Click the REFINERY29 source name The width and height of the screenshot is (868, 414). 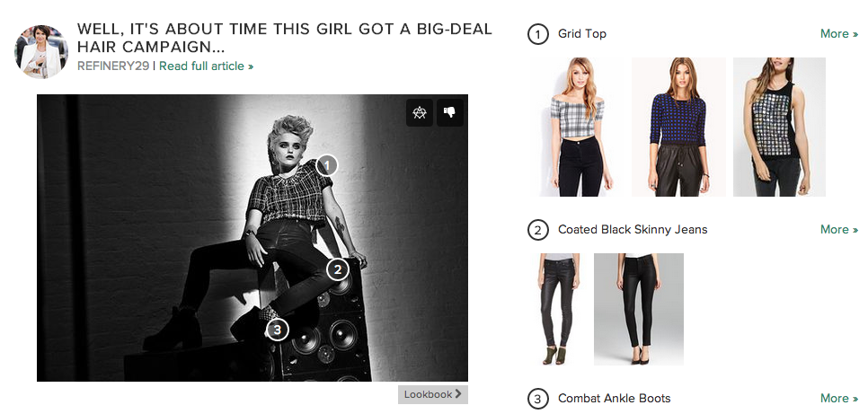point(113,66)
